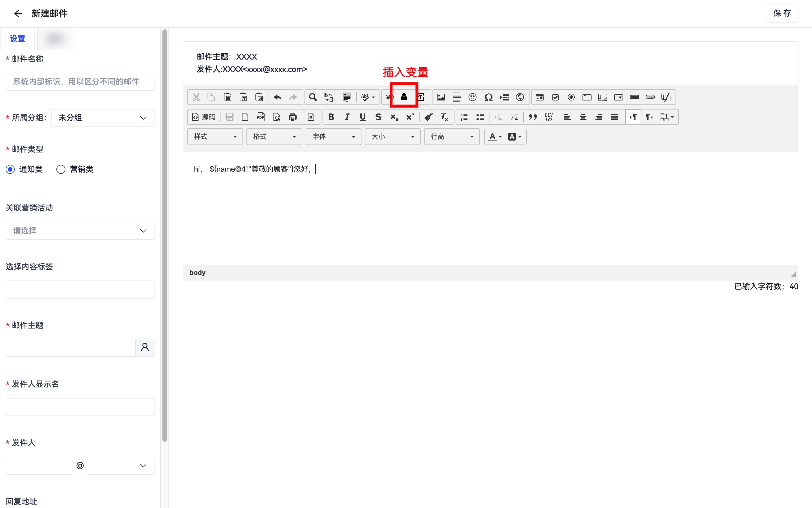Image resolution: width=812 pixels, height=508 pixels.
Task: Click the Paste icon in editor toolbar
Action: coord(228,97)
